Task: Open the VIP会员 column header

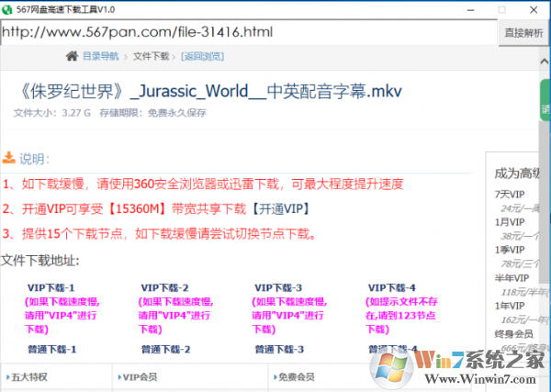Action: [x=138, y=377]
